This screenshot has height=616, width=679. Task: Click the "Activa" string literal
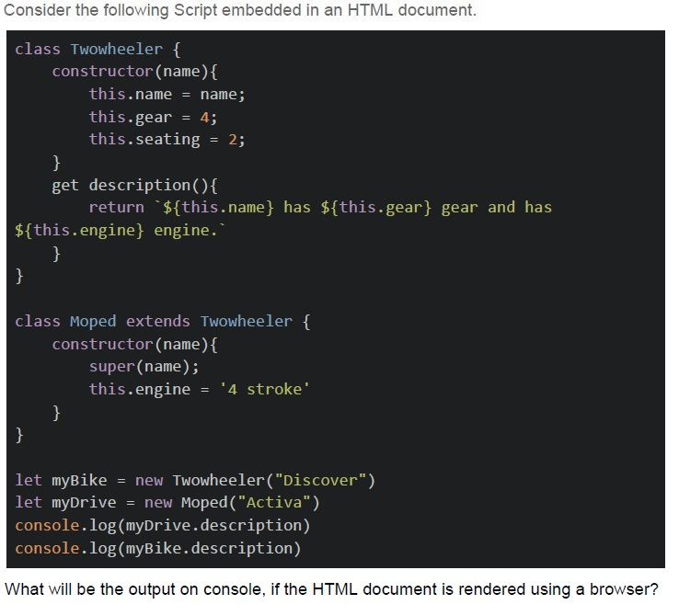[274, 503]
